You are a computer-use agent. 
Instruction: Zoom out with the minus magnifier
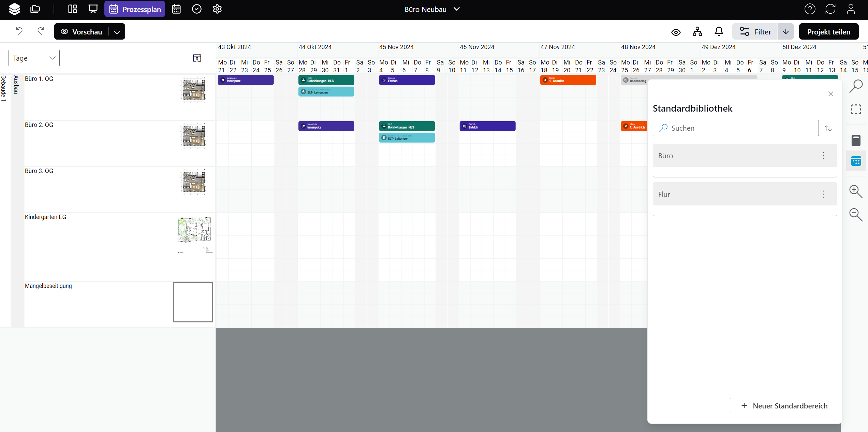(856, 215)
